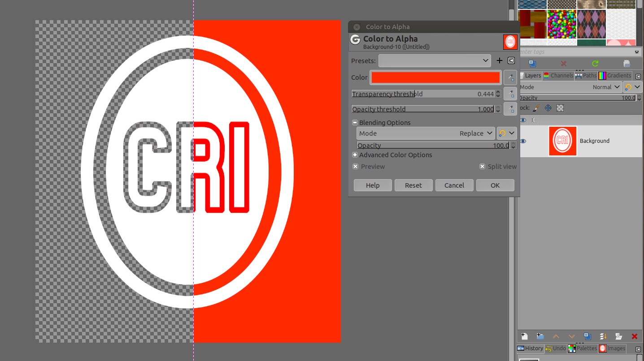
Task: Delete the selected pattern
Action: click(x=564, y=64)
